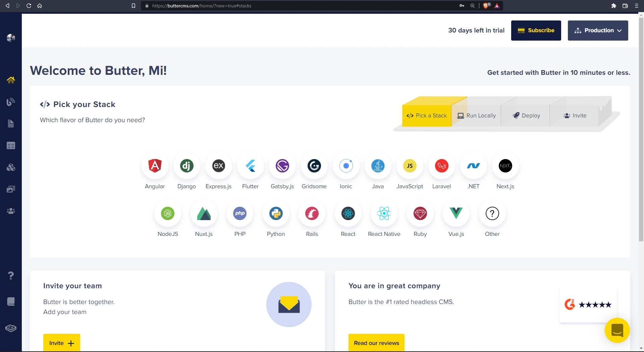Open the browser extensions puzzle icon
This screenshot has height=352, width=644.
614,6
